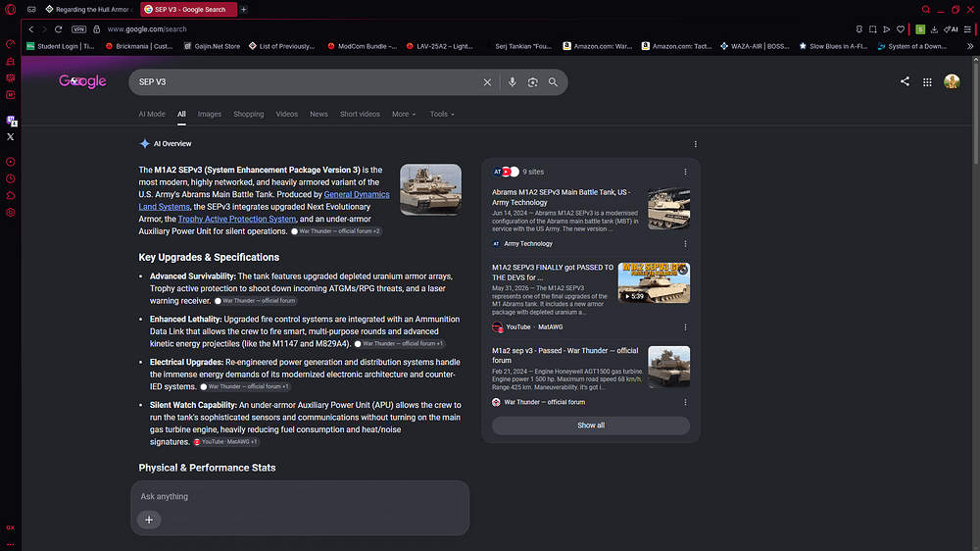
Task: Open the WAZA-AIR BOSS bookmark
Action: [755, 46]
